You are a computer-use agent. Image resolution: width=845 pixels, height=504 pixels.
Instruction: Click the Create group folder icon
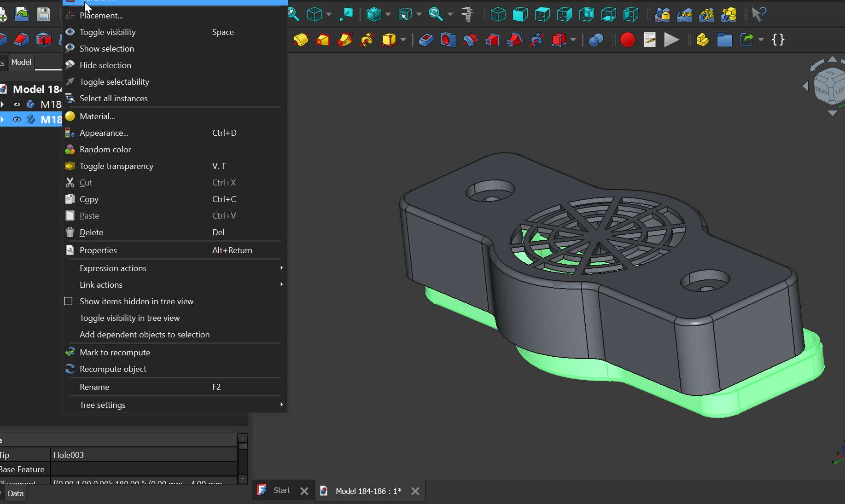724,40
